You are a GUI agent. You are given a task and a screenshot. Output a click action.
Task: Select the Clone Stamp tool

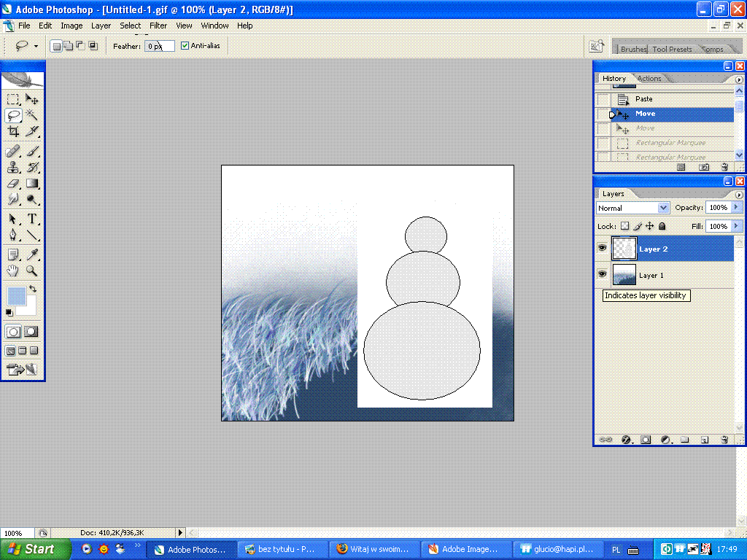tap(13, 168)
